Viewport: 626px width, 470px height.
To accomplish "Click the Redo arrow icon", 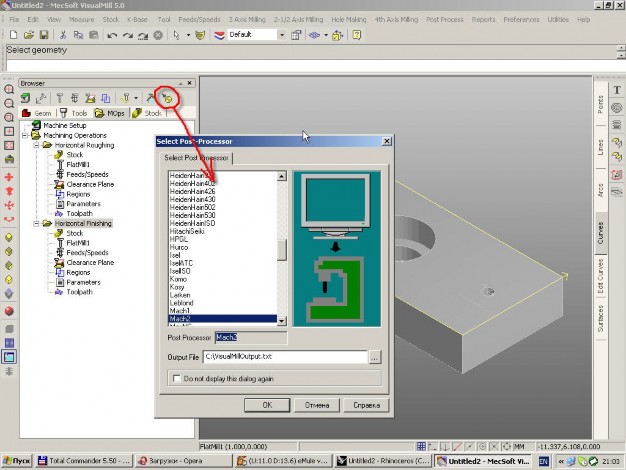I will tap(128, 36).
